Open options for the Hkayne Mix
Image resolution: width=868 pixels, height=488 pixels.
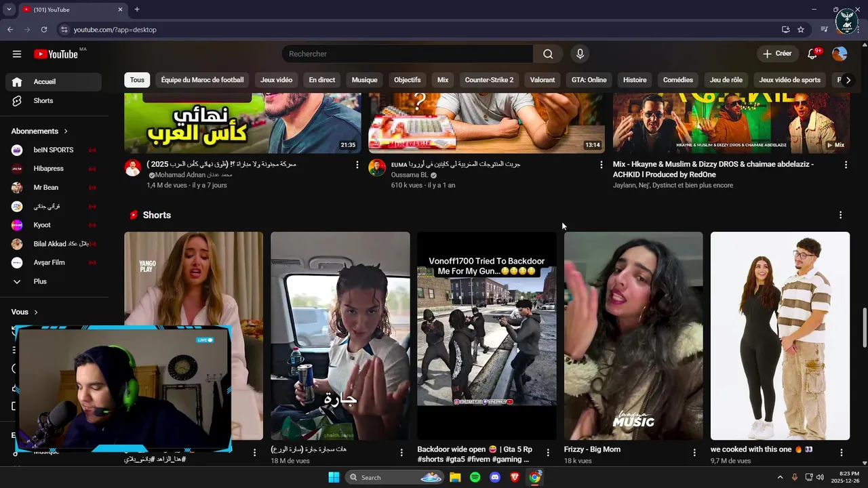pyautogui.click(x=846, y=165)
